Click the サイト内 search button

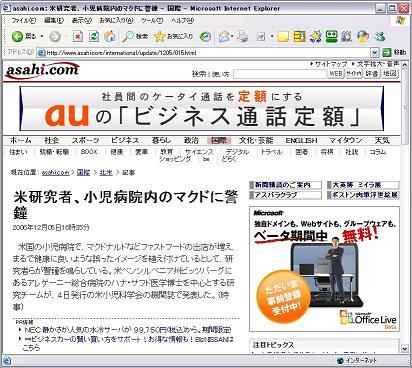pyautogui.click(x=354, y=73)
